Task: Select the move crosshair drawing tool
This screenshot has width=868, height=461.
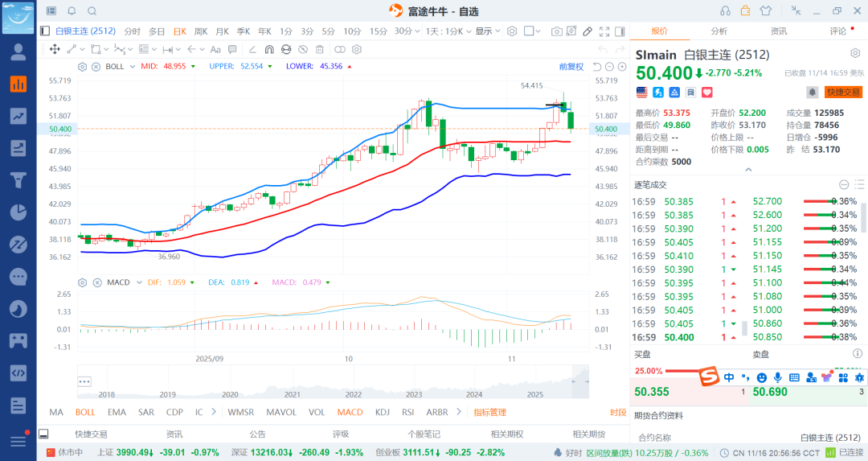Action: 55,49
